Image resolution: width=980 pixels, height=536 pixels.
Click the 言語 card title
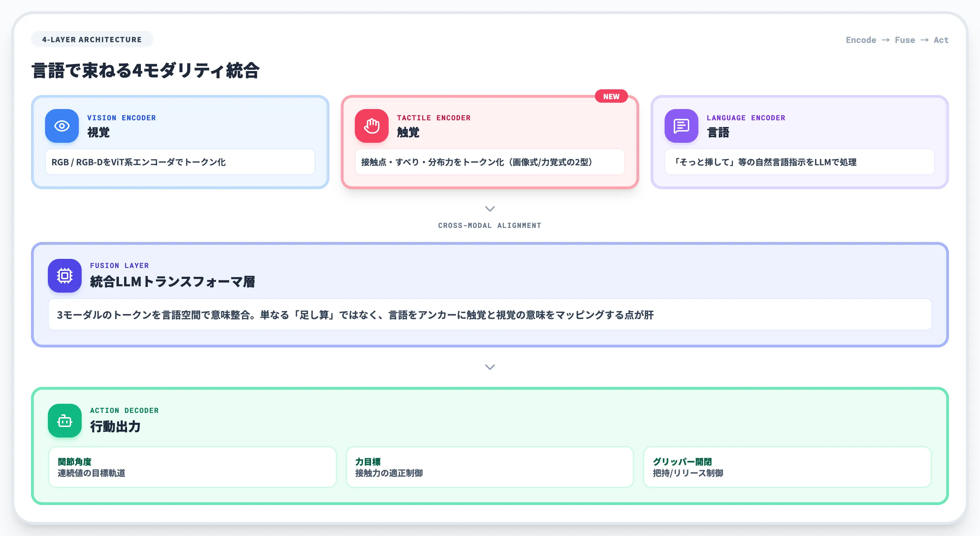pos(718,132)
